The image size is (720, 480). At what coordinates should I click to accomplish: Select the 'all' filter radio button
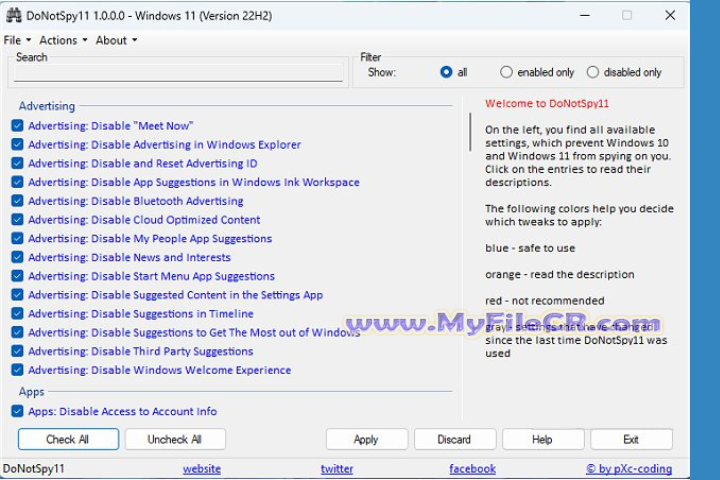pyautogui.click(x=446, y=72)
